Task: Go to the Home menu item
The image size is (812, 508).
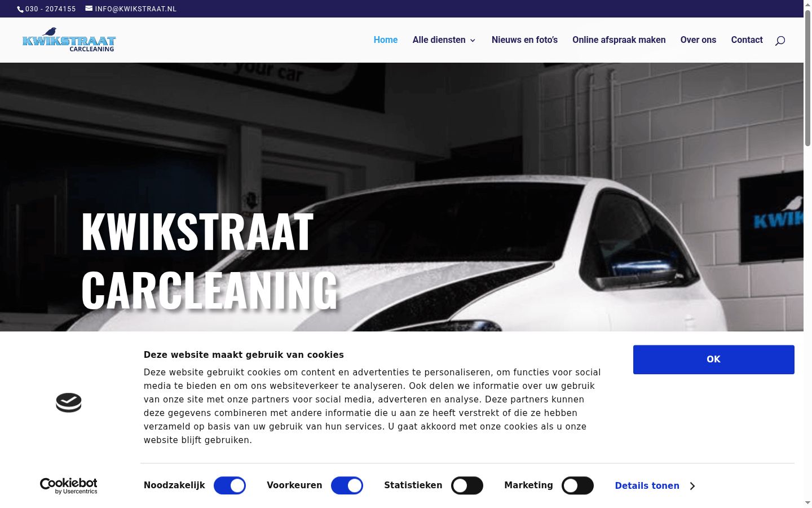Action: coord(386,40)
